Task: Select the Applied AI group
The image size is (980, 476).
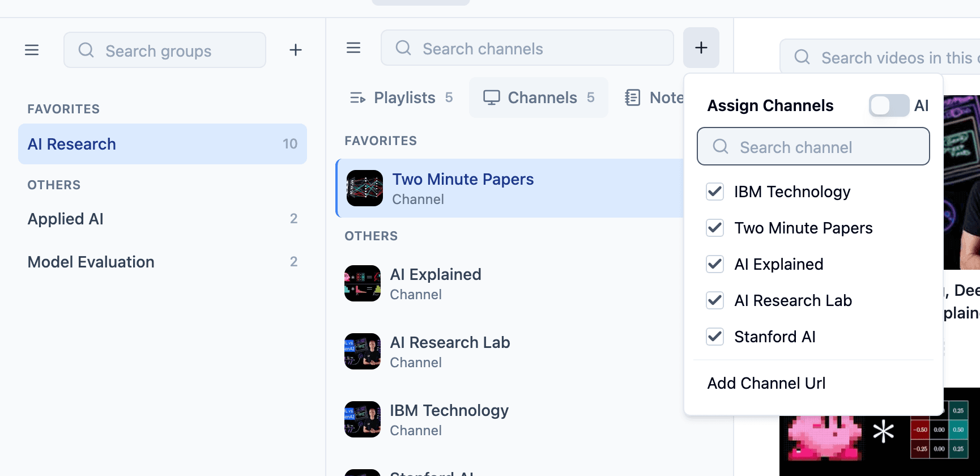Action: point(163,219)
